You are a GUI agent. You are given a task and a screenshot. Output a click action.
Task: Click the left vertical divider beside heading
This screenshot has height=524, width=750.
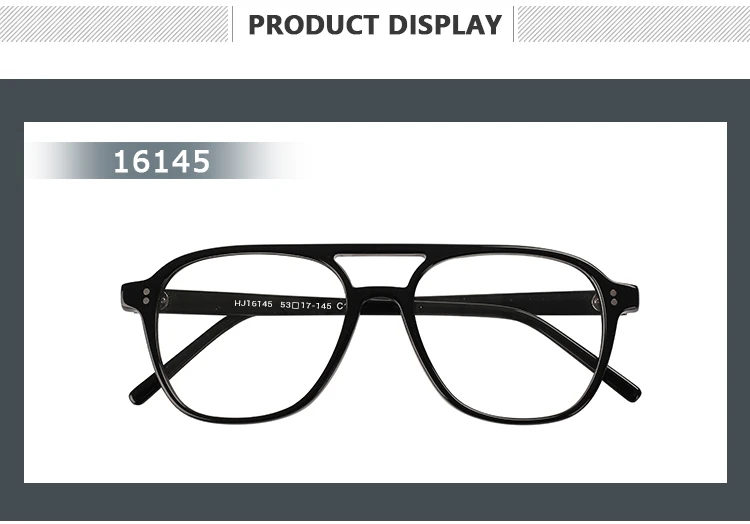(232, 24)
